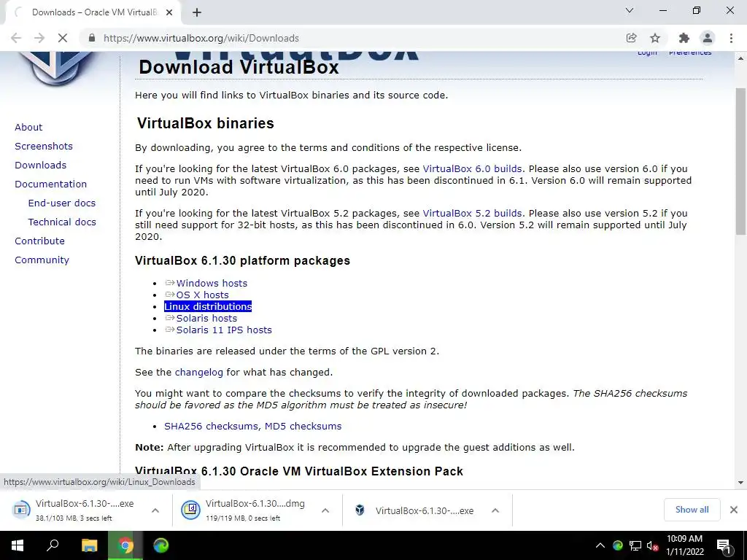Click page scrollbar up arrow
Viewport: 747px width, 560px height.
click(x=740, y=58)
